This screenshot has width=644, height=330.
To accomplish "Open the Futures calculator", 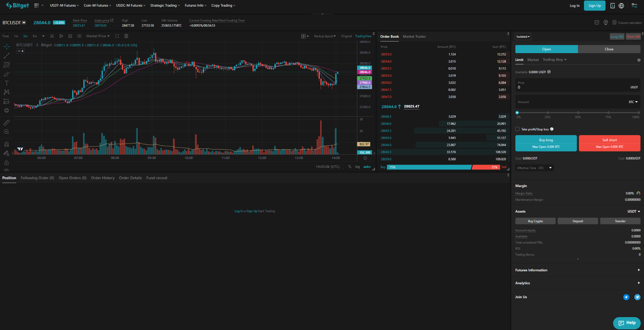I will pyautogui.click(x=627, y=23).
